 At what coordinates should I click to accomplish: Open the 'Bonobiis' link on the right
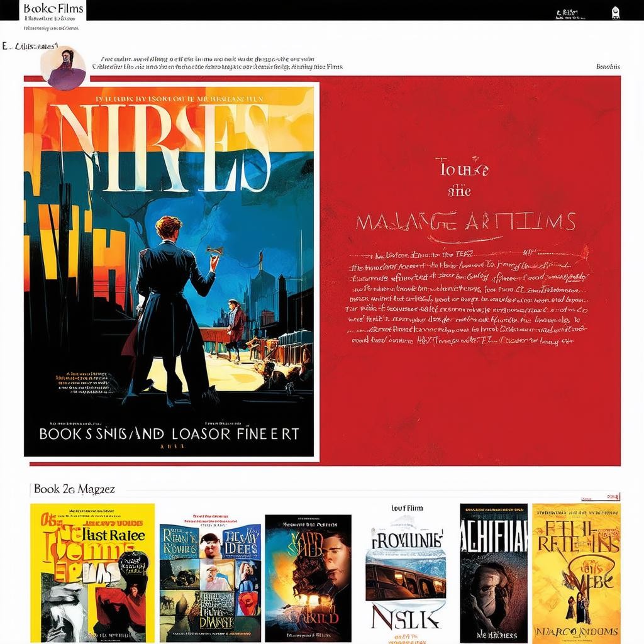(608, 67)
